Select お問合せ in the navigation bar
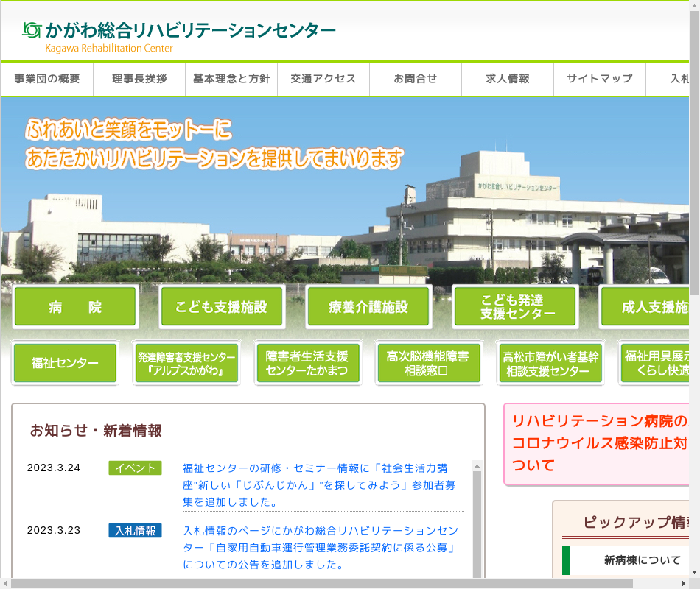The width and height of the screenshot is (700, 589). click(x=416, y=79)
